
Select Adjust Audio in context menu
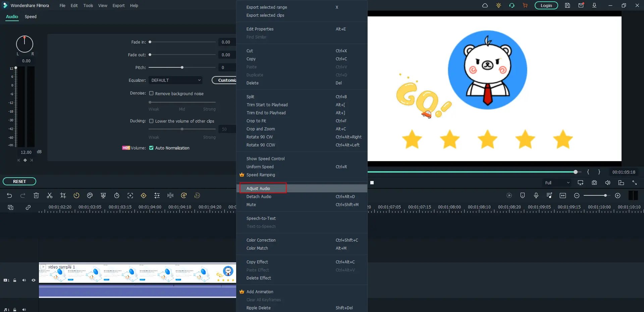click(302, 188)
